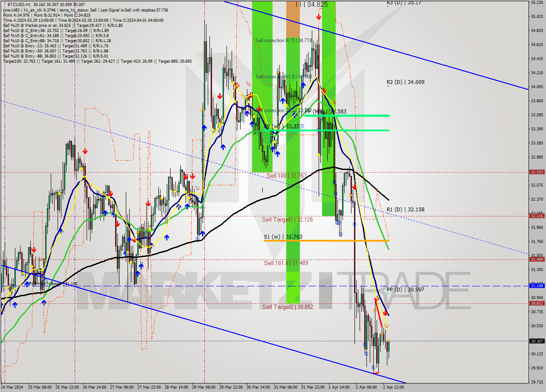The height and width of the screenshot is (392, 546).
Task: Select the 'R3 (D) | 35.17' label
Action: (x=404, y=3)
